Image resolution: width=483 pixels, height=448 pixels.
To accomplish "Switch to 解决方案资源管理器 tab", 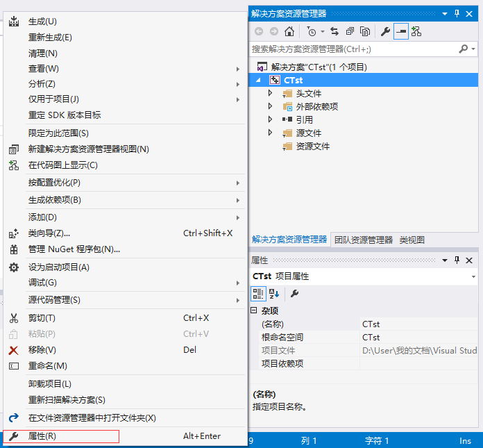I will coord(289,240).
